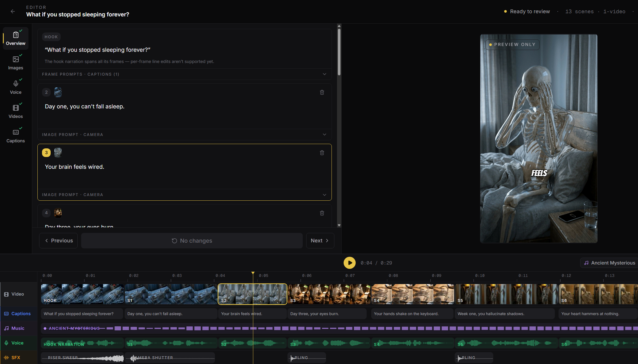The width and height of the screenshot is (638, 364).
Task: Select the S3 video clip
Action: (x=329, y=294)
